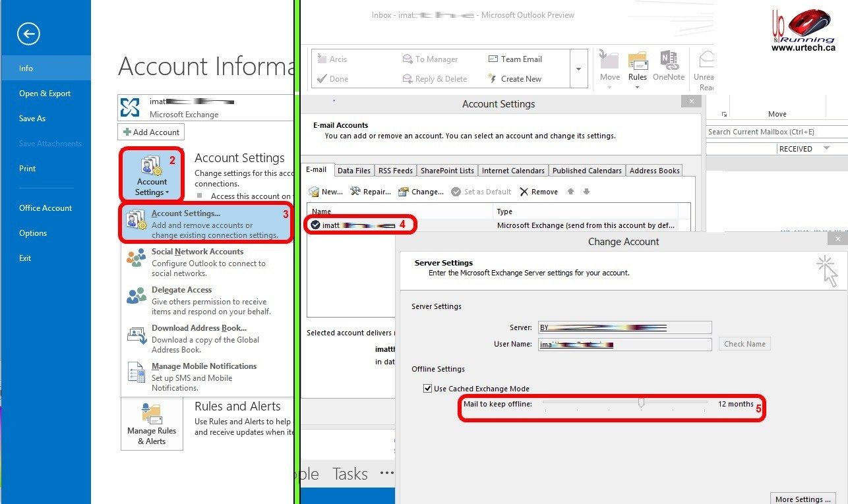
Task: Click the Mail to keep offline slider
Action: pyautogui.click(x=641, y=403)
